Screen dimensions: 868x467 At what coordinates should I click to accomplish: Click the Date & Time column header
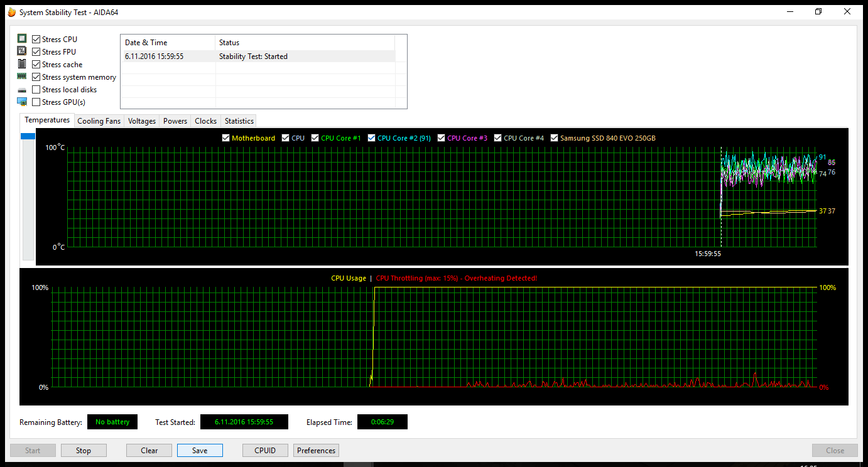click(x=168, y=43)
